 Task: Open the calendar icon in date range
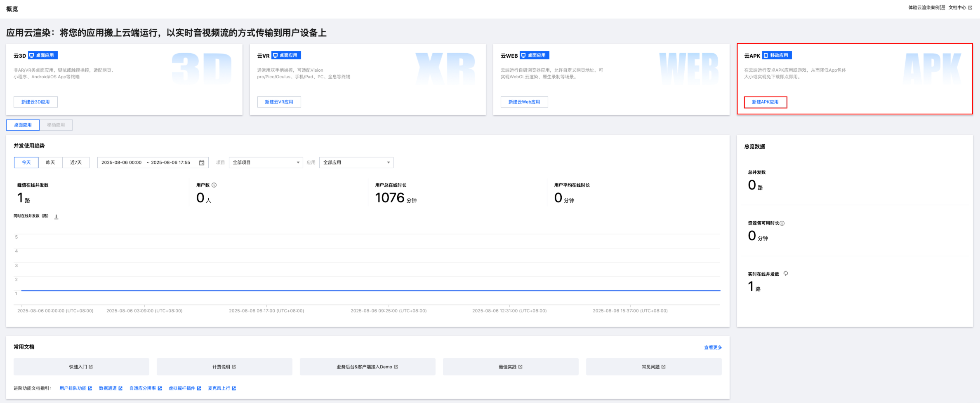[x=202, y=163]
